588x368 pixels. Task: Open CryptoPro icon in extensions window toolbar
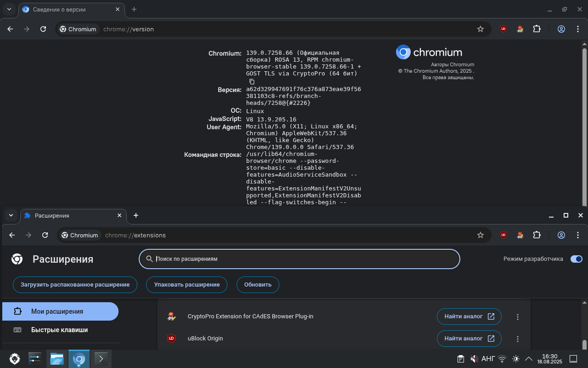(x=520, y=235)
